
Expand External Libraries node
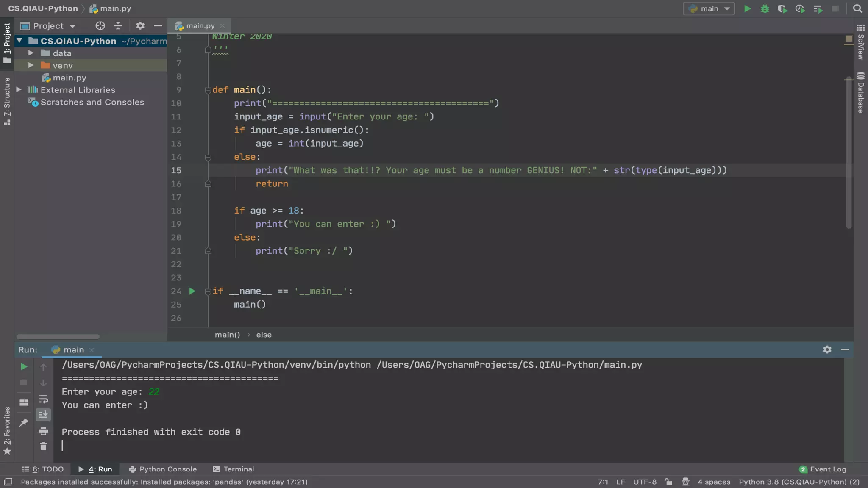(x=19, y=90)
